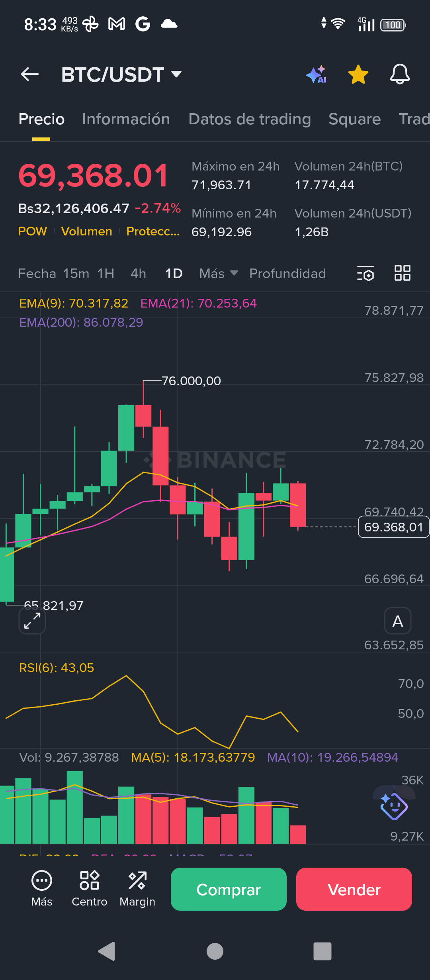The height and width of the screenshot is (980, 430).
Task: Switch to the Datos de trading tab
Action: pyautogui.click(x=250, y=119)
